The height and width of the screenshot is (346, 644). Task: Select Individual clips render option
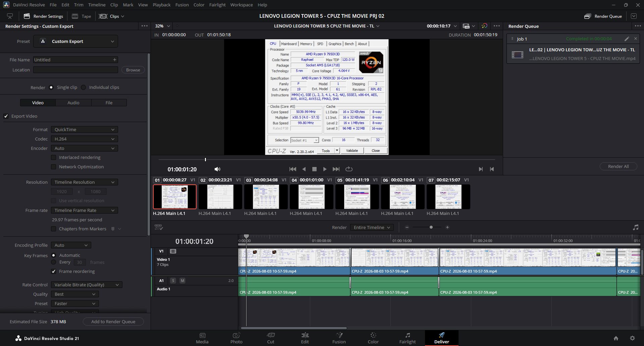(x=84, y=87)
